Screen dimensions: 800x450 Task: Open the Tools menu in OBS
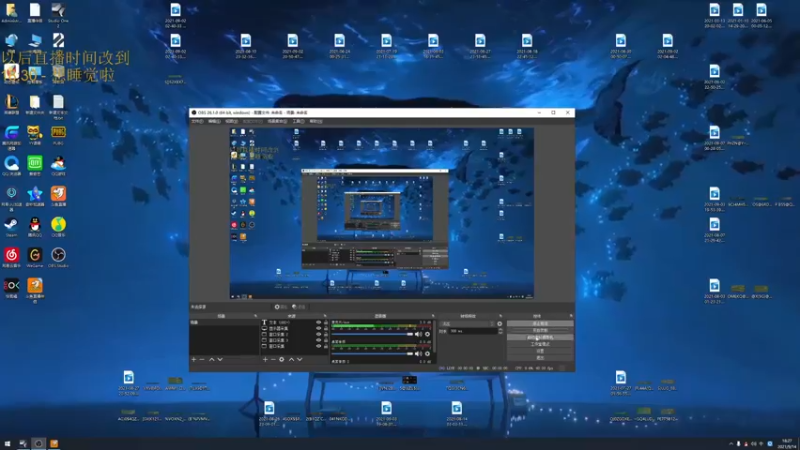(298, 121)
